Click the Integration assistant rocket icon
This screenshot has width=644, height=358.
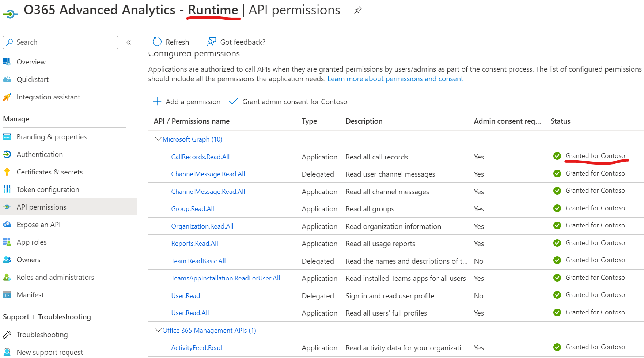[x=7, y=97]
